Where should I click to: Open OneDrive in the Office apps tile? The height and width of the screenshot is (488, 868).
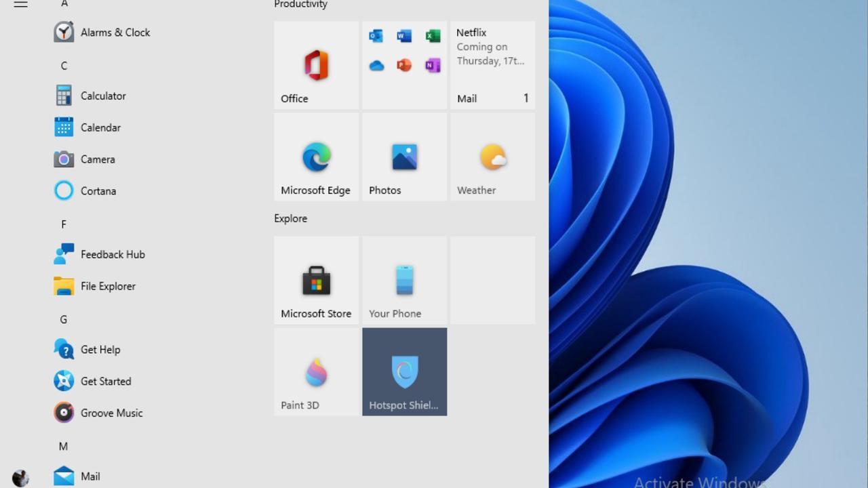(376, 66)
